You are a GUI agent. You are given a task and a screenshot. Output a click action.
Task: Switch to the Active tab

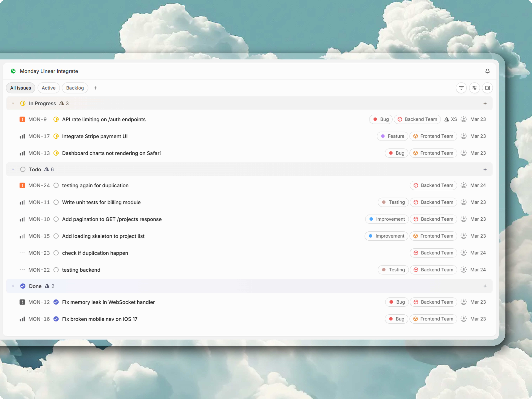pyautogui.click(x=49, y=88)
